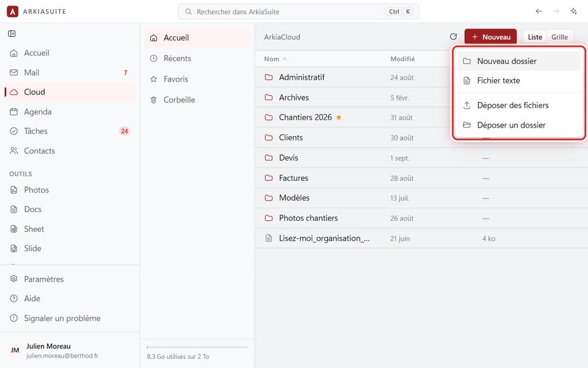The width and height of the screenshot is (588, 368).
Task: Switch to Grille view
Action: pos(559,37)
